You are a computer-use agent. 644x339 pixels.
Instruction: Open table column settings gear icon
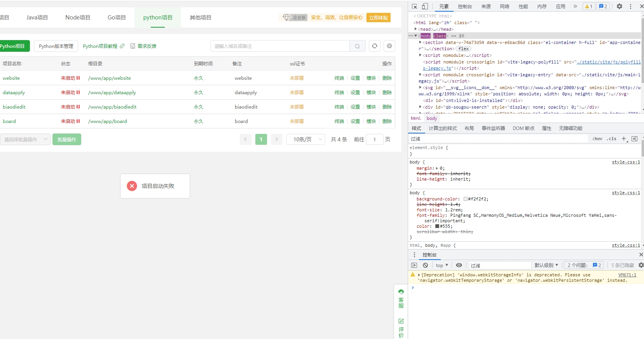coord(389,46)
